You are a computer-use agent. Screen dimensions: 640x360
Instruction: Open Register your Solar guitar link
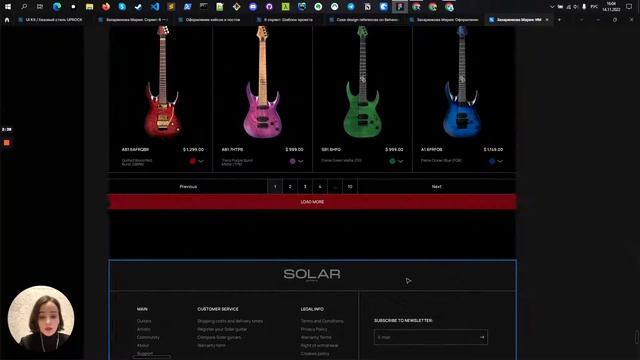(222, 329)
